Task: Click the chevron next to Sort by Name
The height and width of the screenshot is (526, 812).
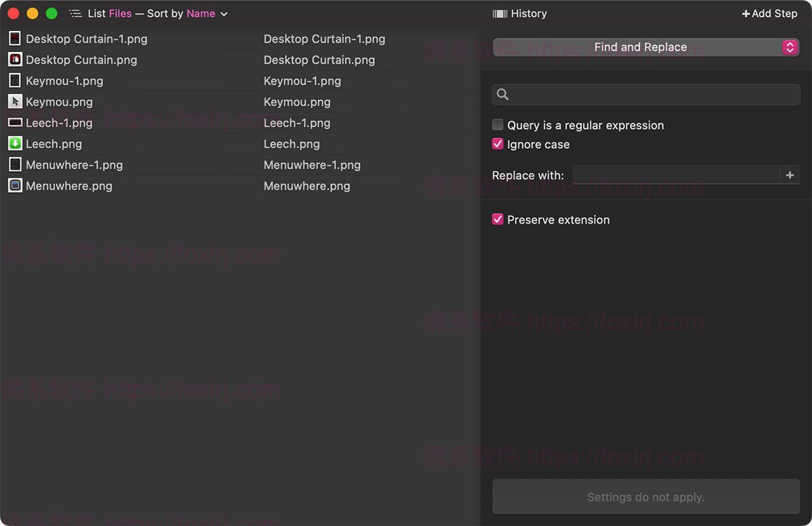Action: (223, 13)
